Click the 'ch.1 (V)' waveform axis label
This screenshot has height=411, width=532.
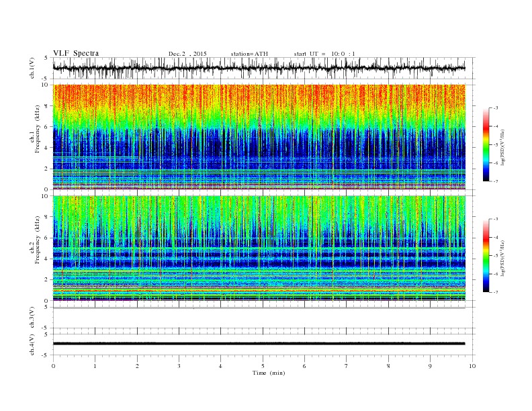32,68
